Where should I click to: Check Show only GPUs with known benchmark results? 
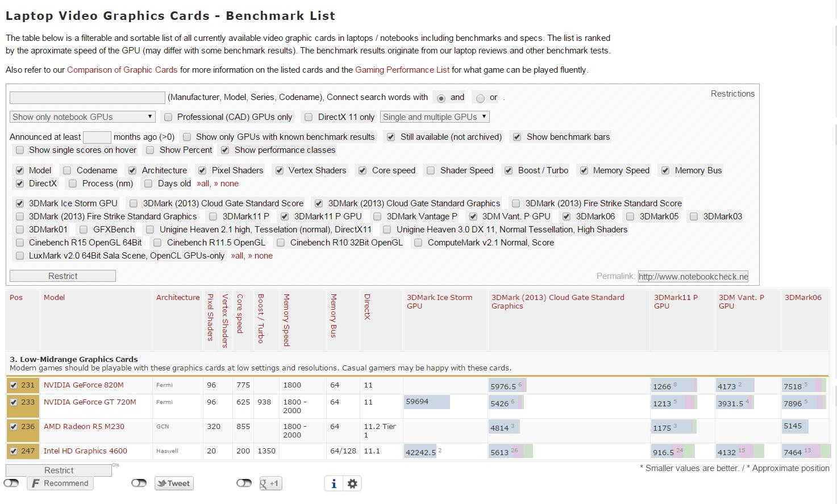coord(186,137)
